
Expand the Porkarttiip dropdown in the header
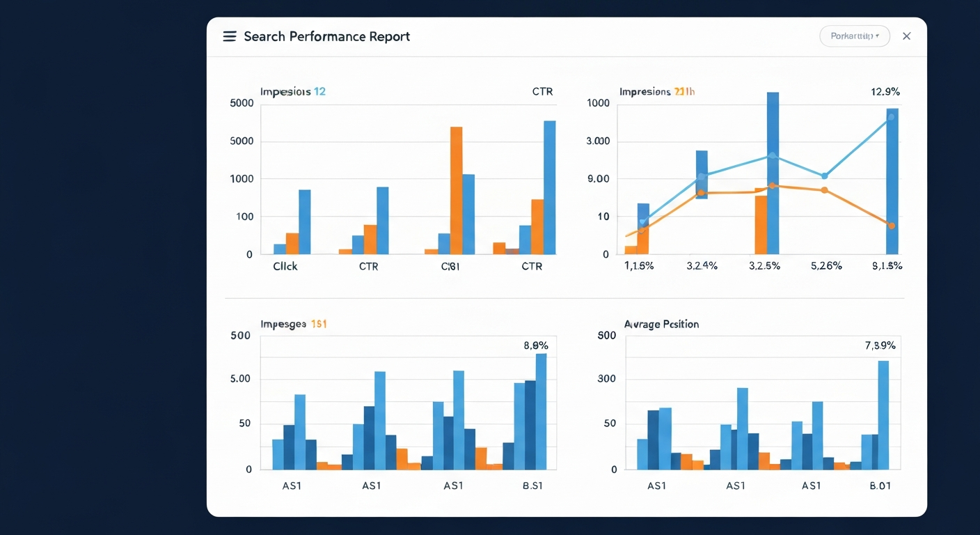point(855,36)
